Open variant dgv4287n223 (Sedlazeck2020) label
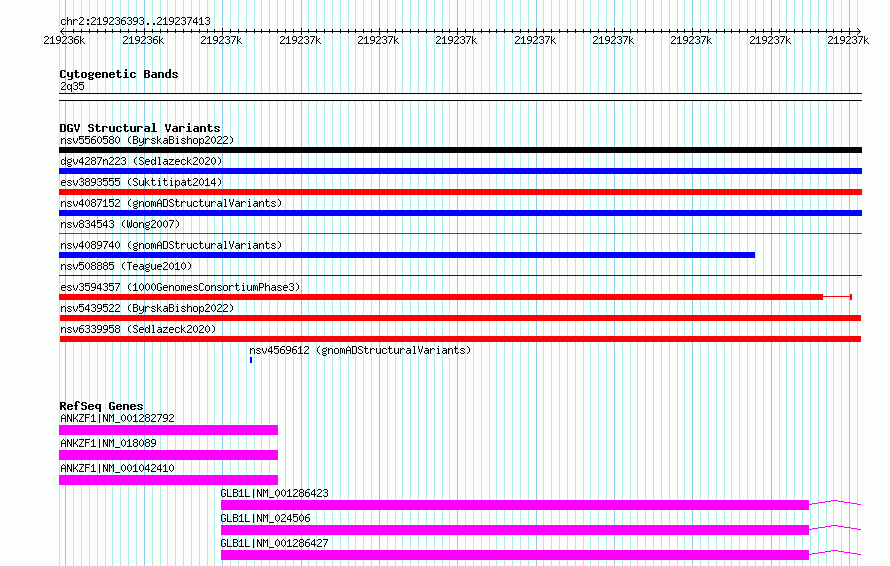This screenshot has width=890, height=566. pyautogui.click(x=141, y=161)
